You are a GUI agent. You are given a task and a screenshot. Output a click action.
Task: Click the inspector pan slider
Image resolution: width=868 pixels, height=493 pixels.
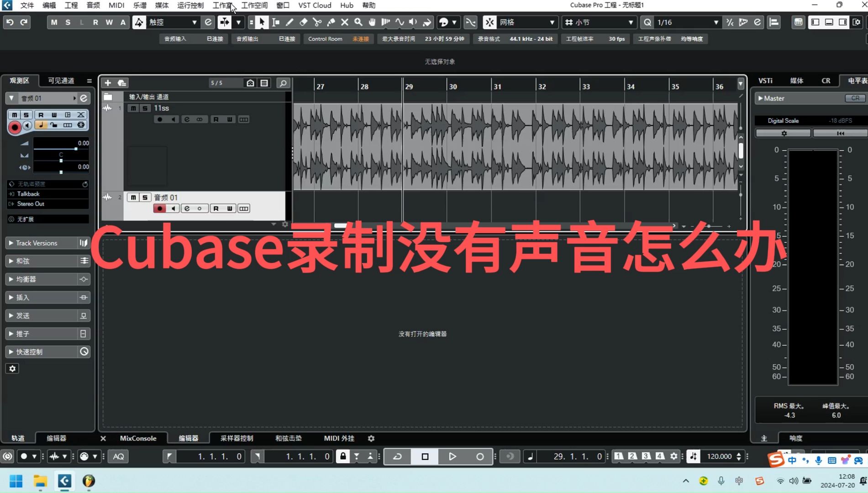(61, 161)
